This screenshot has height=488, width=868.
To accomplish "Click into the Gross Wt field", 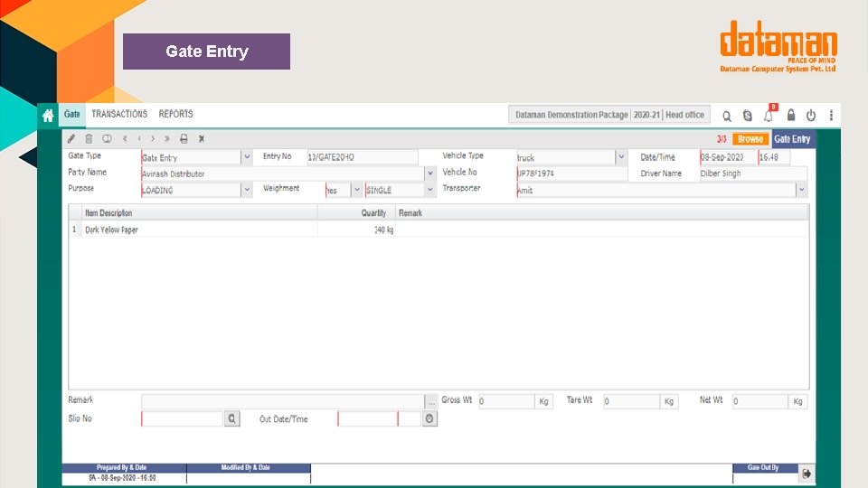I will 506,401.
